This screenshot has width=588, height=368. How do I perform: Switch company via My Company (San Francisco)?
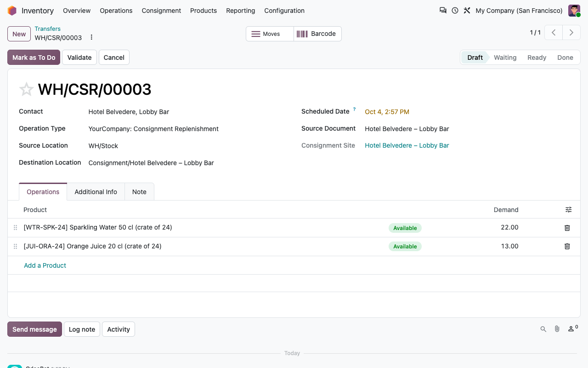(x=519, y=11)
